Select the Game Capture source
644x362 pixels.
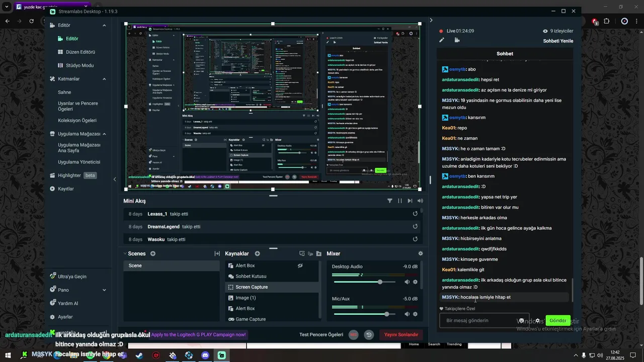tap(272, 319)
